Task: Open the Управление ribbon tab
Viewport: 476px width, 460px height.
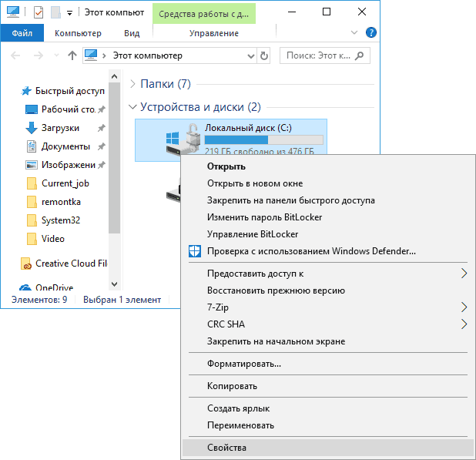Action: [x=213, y=33]
